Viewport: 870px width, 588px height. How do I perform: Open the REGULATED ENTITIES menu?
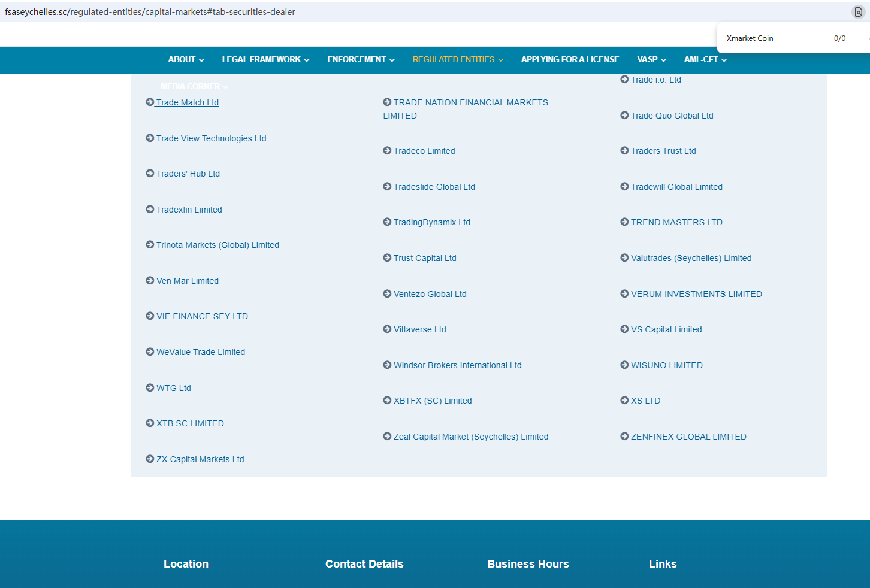pyautogui.click(x=458, y=60)
